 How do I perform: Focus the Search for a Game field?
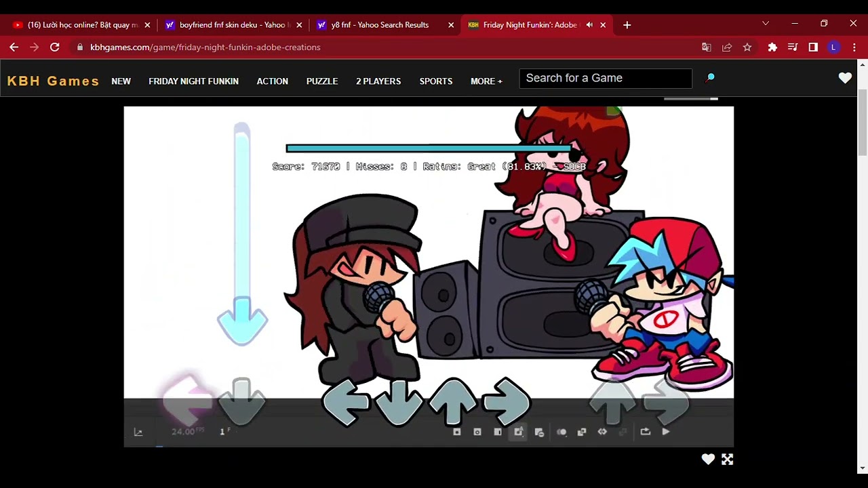pos(606,79)
